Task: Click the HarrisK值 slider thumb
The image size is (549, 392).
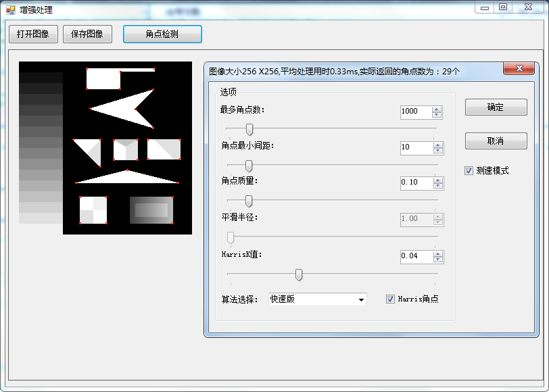Action: click(x=300, y=274)
